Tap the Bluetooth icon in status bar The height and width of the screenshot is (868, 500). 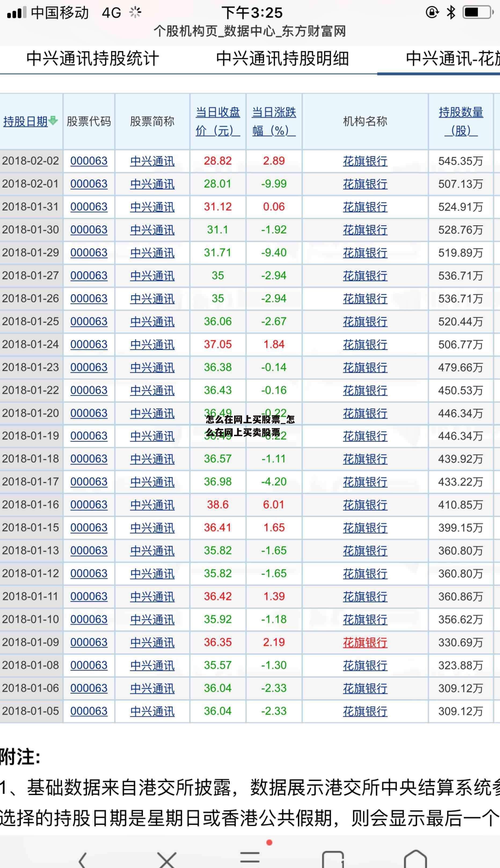[x=451, y=13]
